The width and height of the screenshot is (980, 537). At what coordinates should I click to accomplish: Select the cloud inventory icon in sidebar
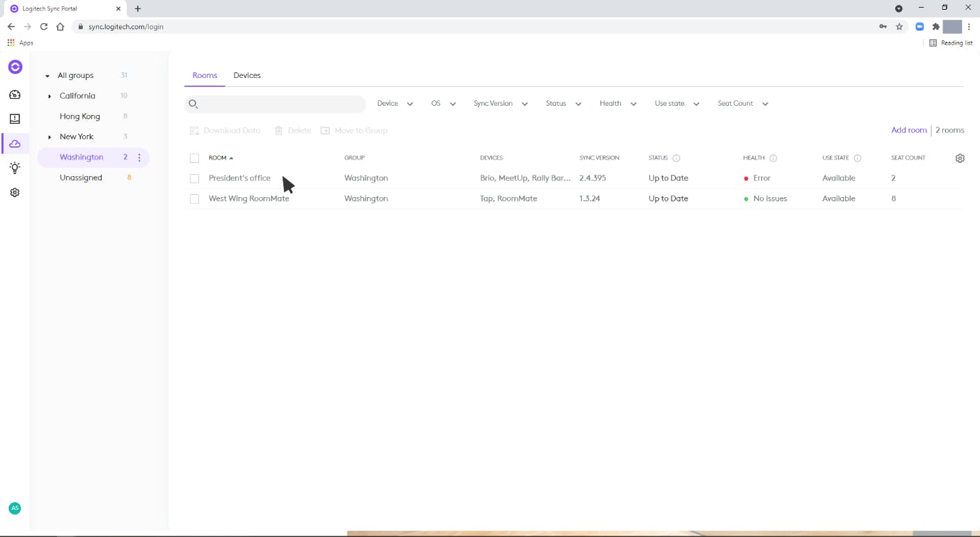pyautogui.click(x=15, y=143)
